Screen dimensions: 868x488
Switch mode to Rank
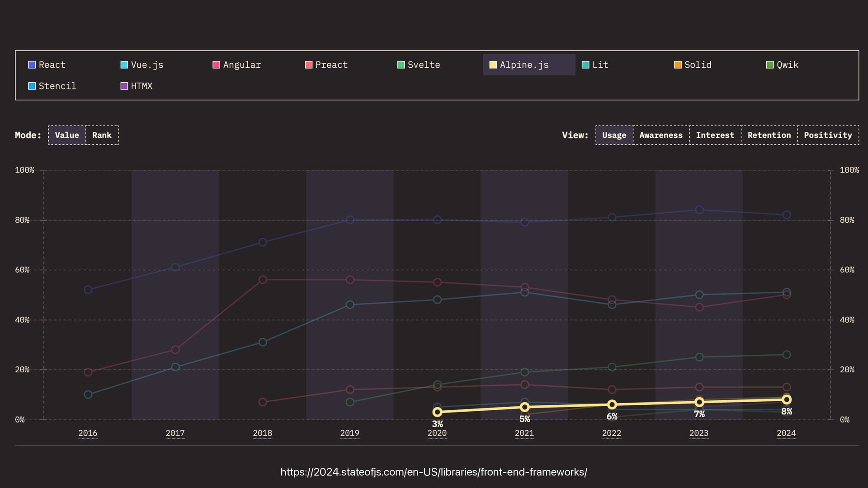(102, 135)
